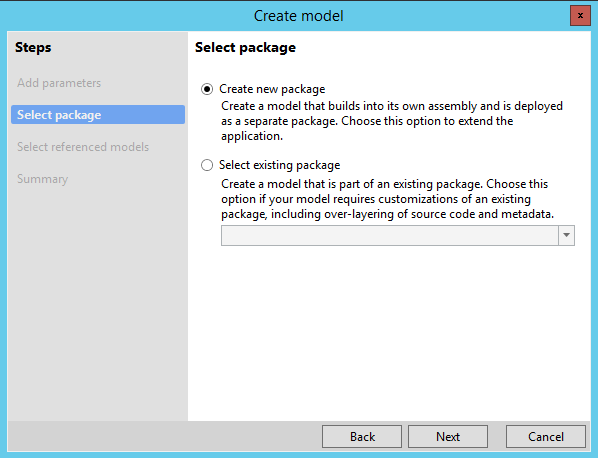Jump to the Select referenced models step
Viewport: 598px width, 458px height.
coord(83,147)
